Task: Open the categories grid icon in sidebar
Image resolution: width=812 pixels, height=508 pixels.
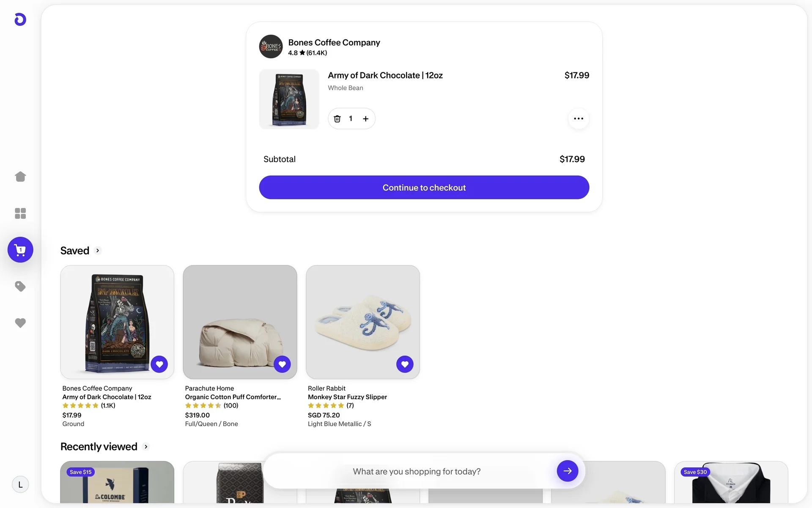Action: [x=20, y=213]
